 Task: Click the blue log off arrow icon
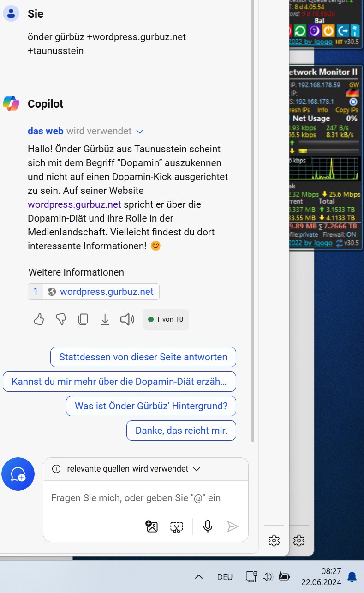click(342, 31)
